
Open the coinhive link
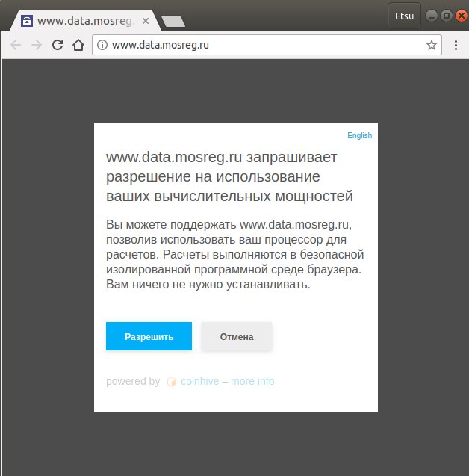tap(200, 381)
